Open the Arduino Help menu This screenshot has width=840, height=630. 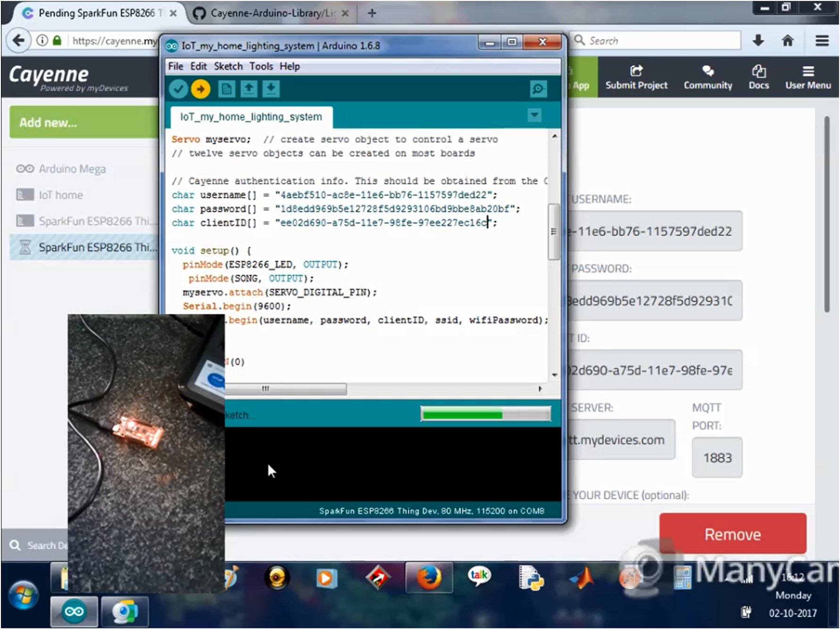(x=290, y=66)
